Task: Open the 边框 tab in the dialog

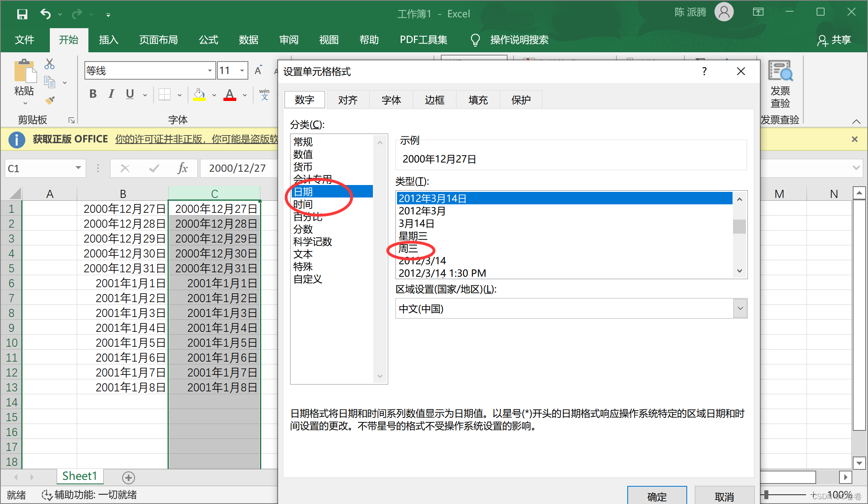Action: click(434, 100)
